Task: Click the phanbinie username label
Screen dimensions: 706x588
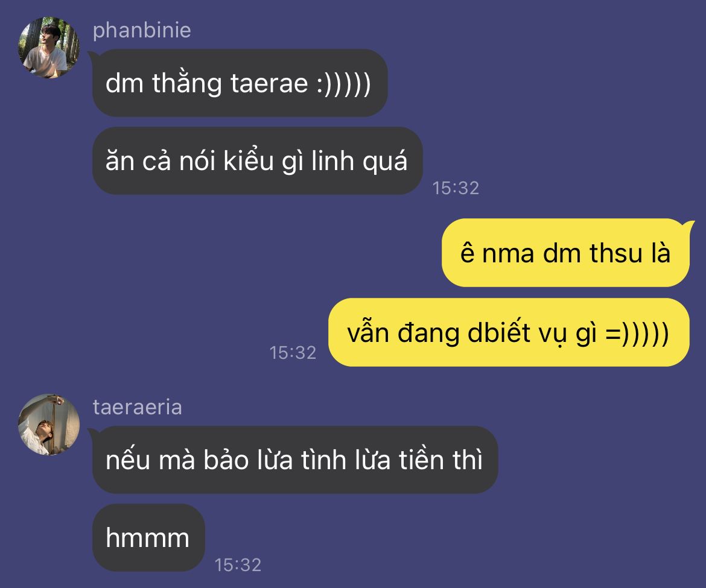Action: coord(142,30)
